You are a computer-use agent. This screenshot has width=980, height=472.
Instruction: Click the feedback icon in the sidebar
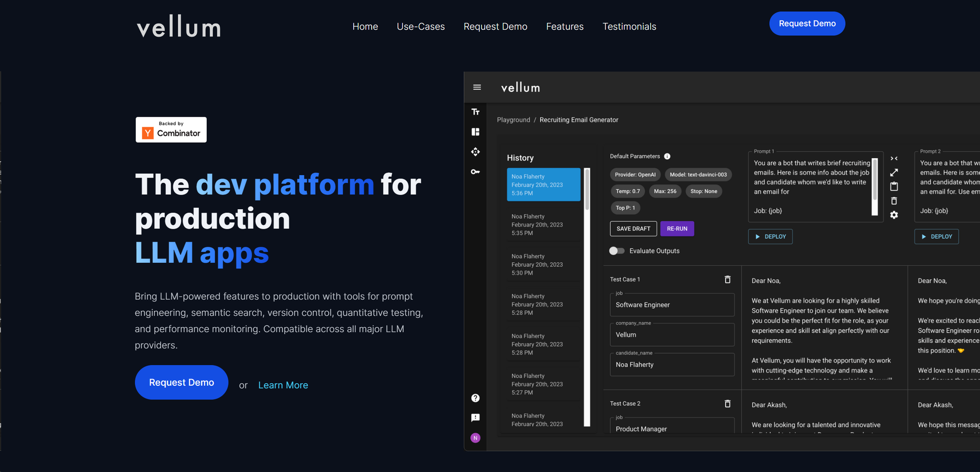(475, 418)
